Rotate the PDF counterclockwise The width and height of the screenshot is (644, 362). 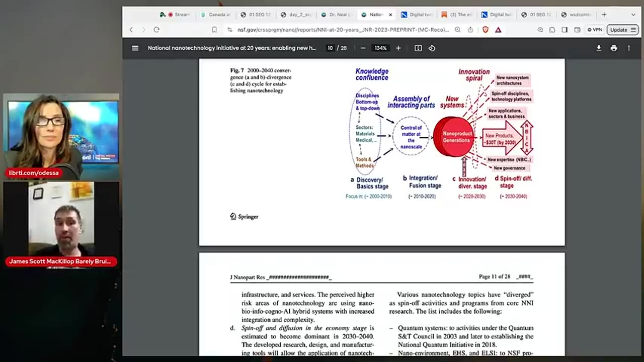pos(432,48)
